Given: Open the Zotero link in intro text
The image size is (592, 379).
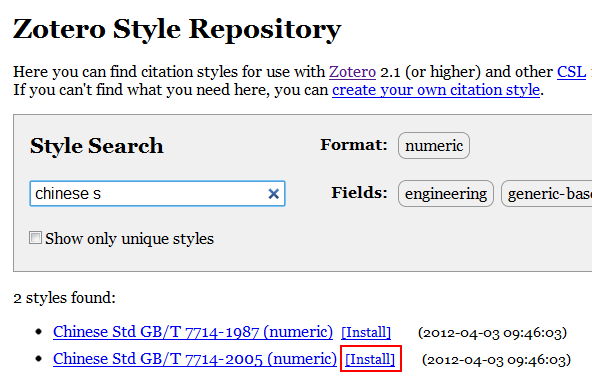Looking at the screenshot, I should [352, 72].
